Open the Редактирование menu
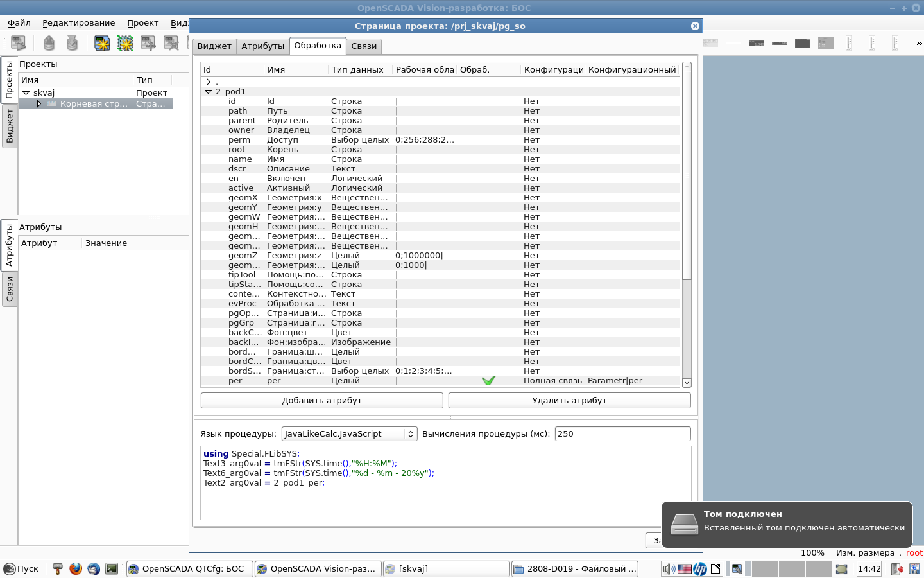This screenshot has height=578, width=924. (78, 23)
